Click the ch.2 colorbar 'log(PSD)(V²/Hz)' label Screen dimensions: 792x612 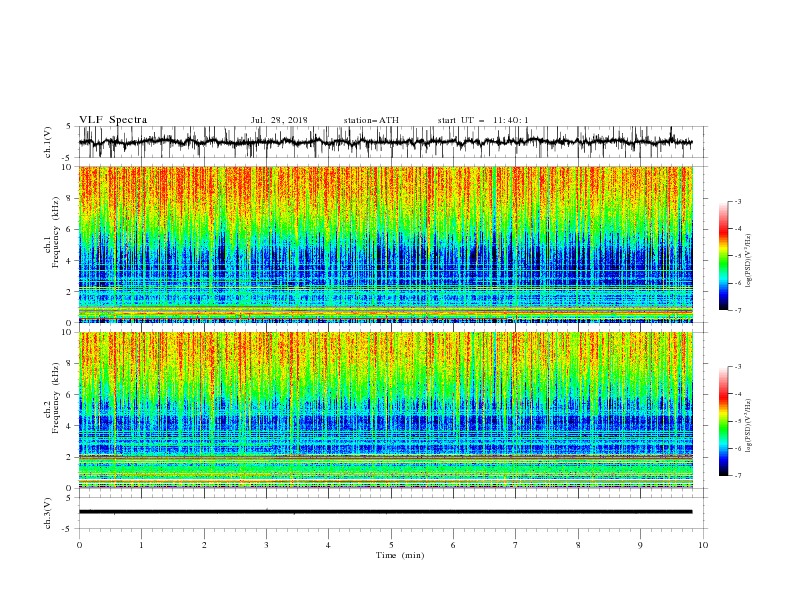point(748,426)
